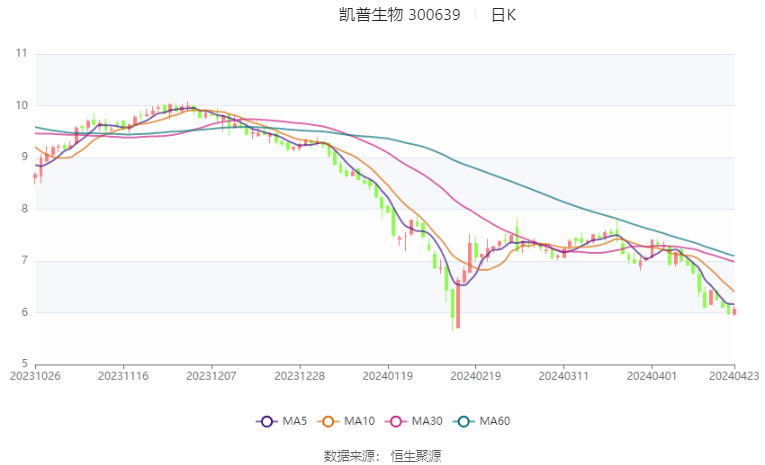Viewport: 765px width, 465px height.
Task: Select the 20231026 date axis label
Action: (x=36, y=375)
